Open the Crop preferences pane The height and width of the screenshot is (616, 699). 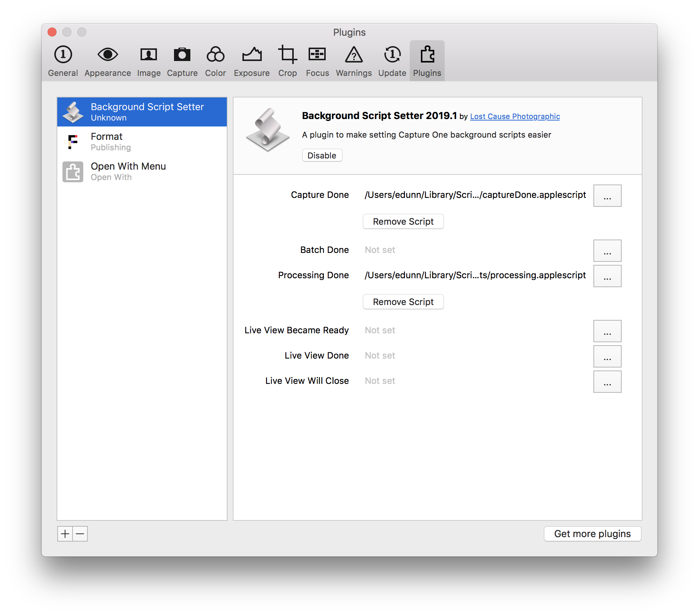pos(287,61)
